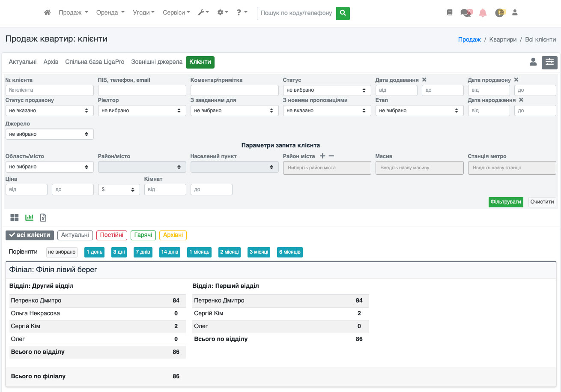Show the bar chart statistics view
The height and width of the screenshot is (392, 561).
[29, 218]
